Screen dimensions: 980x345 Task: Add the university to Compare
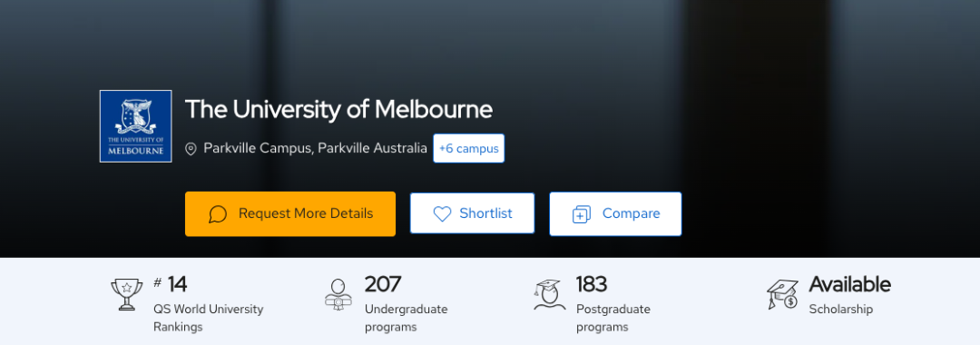615,213
